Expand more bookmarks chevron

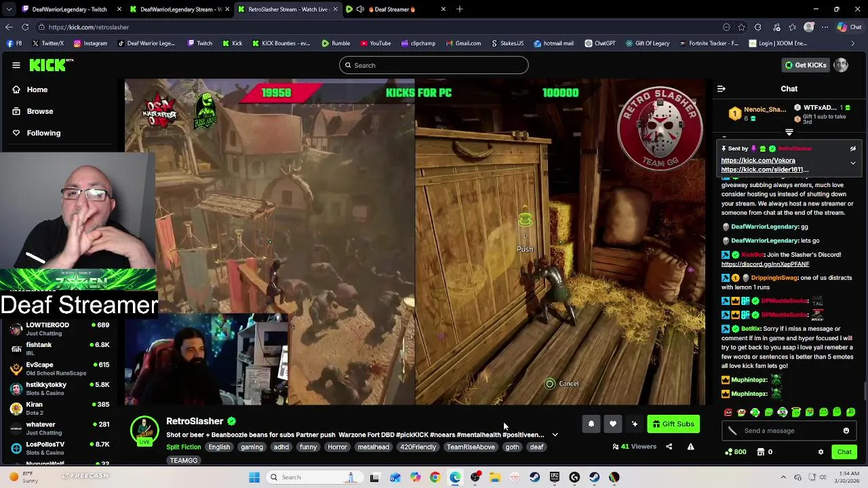[x=853, y=43]
